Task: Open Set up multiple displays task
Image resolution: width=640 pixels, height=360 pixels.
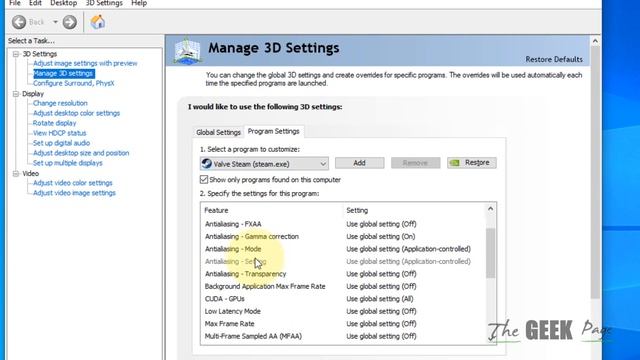Action: pos(67,163)
